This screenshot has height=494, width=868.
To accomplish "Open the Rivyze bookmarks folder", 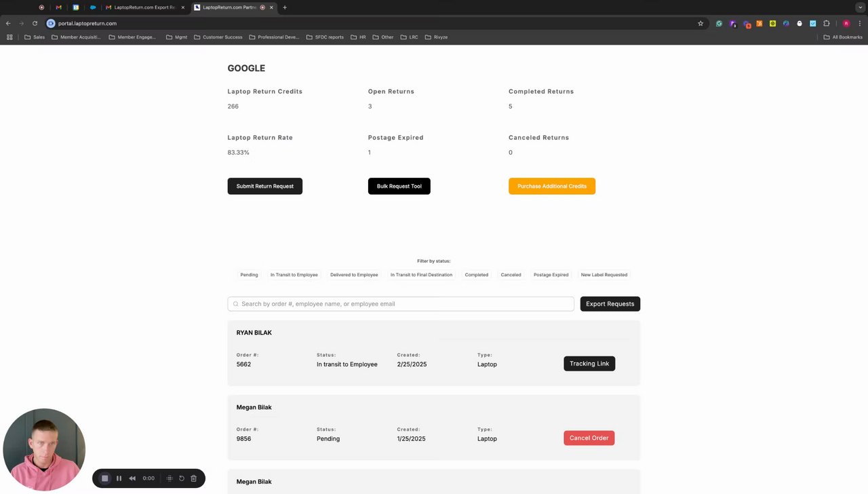I will coord(436,37).
